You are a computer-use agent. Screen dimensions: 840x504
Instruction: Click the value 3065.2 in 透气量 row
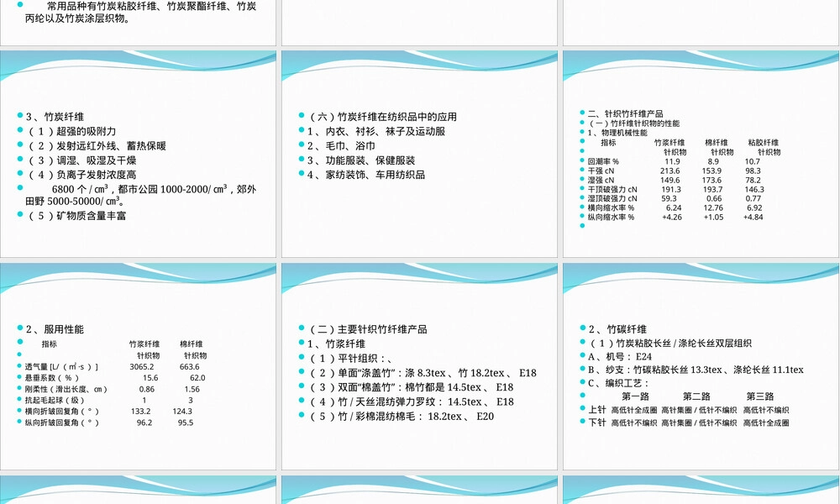tap(141, 367)
